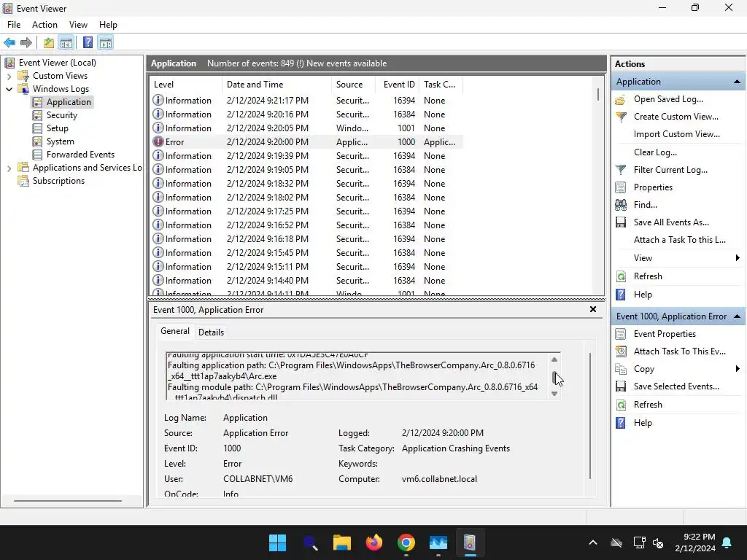Click the Attach Task To This Event icon
Screen dimensions: 747x560
click(620, 351)
